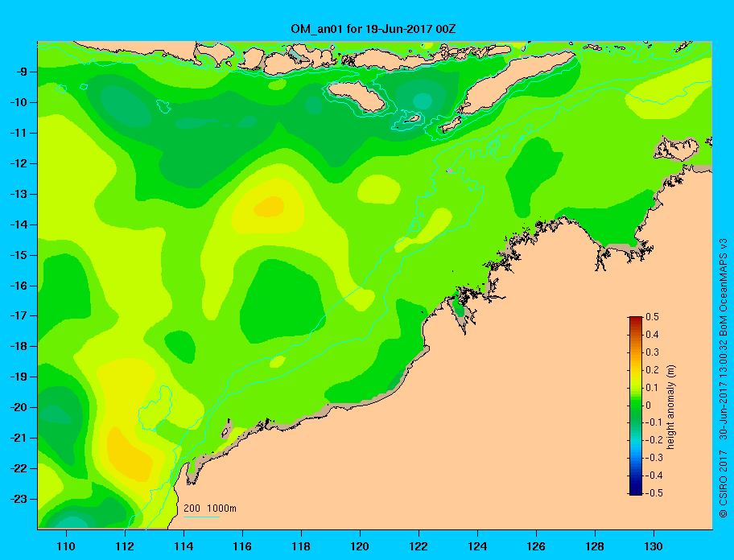This screenshot has width=734, height=560.
Task: Click the 0.4 value on the color scale
Action: (652, 335)
